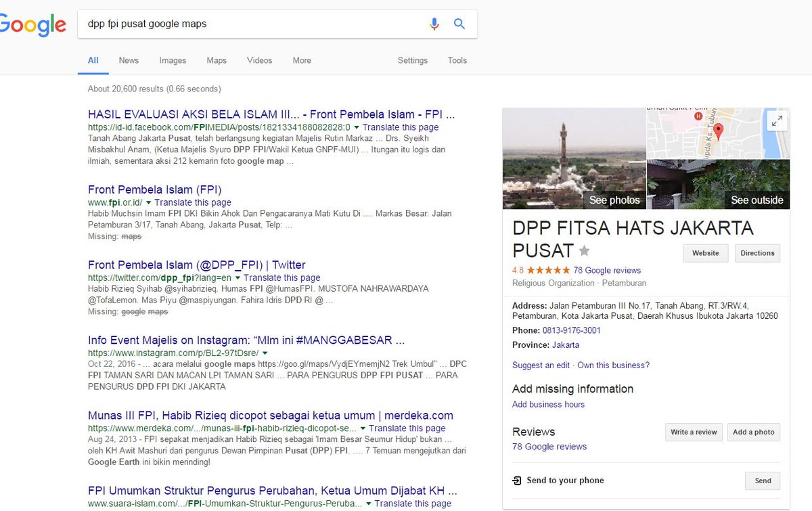
Task: Open the Tools options
Action: pos(457,60)
